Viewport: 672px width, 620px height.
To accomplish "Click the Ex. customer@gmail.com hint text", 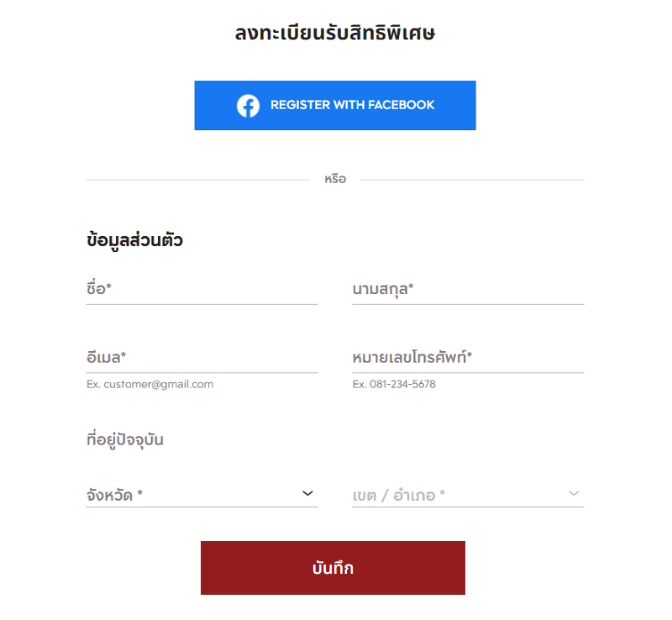I will click(150, 384).
